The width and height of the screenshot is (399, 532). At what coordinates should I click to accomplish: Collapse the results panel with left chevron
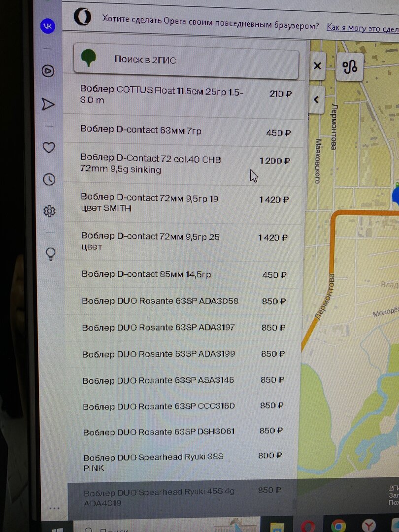[317, 100]
